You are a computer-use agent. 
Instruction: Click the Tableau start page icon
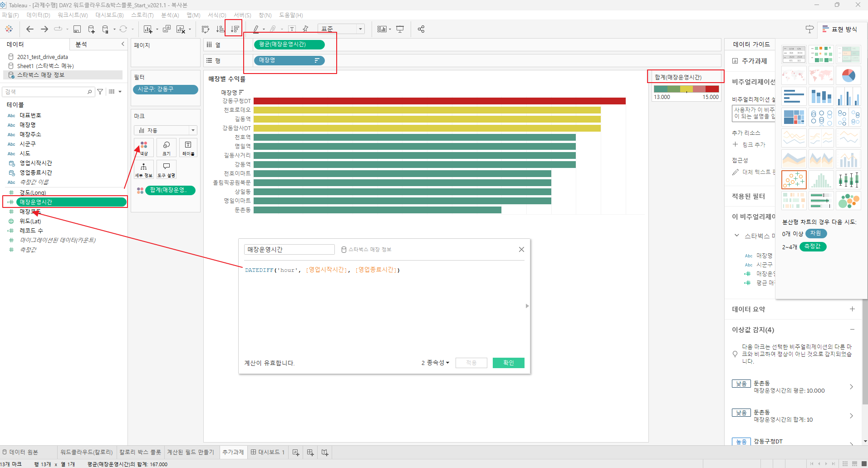pos(9,29)
